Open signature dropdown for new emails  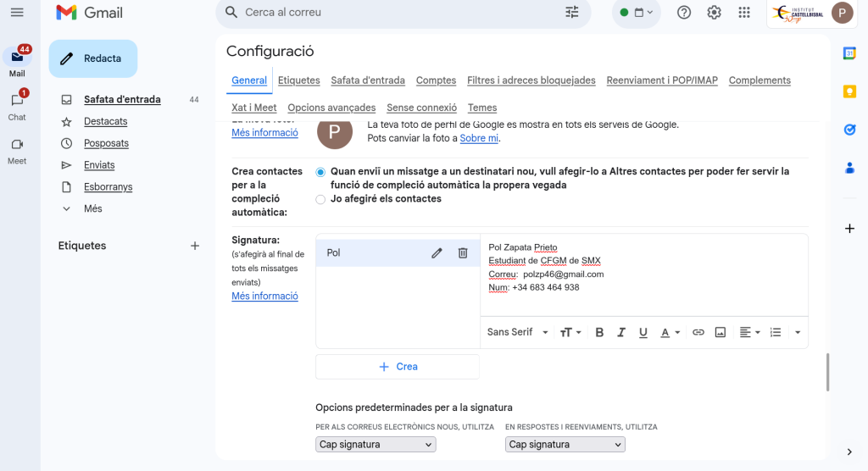(x=376, y=445)
